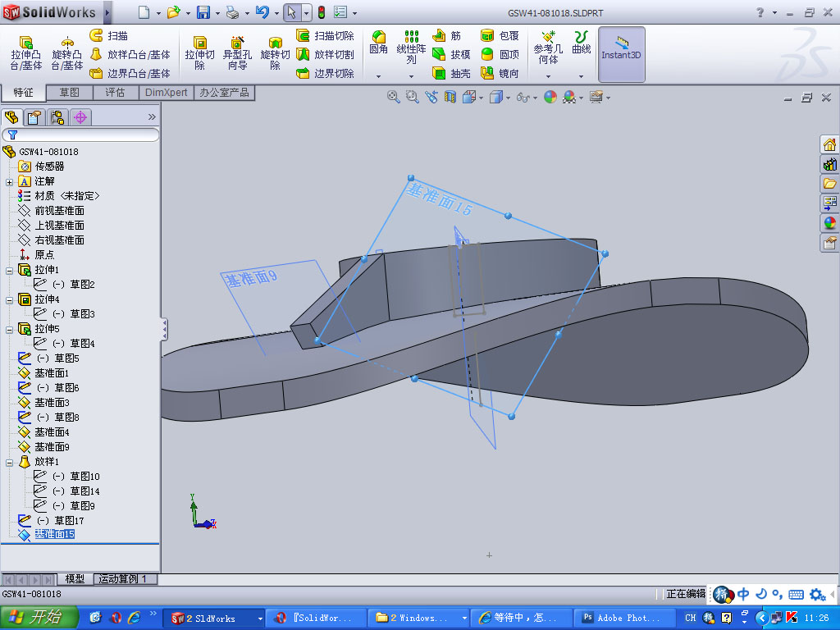Open the Appearances task pane icon
The height and width of the screenshot is (630, 840).
[829, 223]
